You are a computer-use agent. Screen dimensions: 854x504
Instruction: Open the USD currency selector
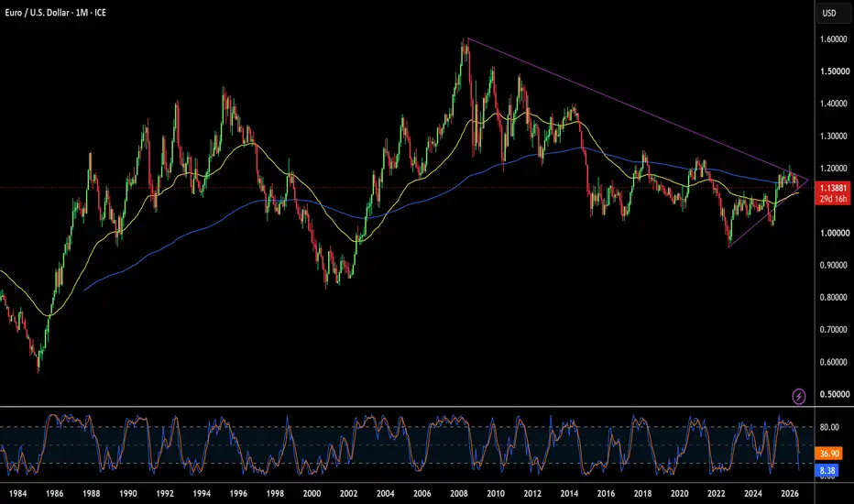pyautogui.click(x=832, y=13)
